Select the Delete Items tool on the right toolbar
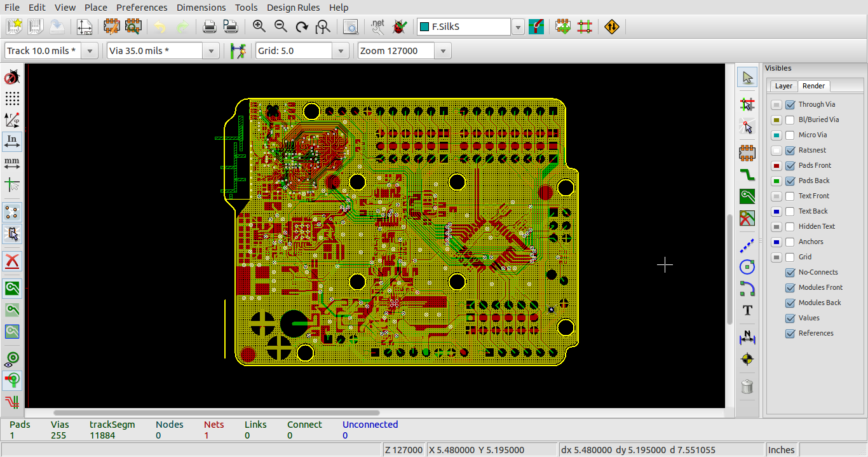Image resolution: width=868 pixels, height=457 pixels. pyautogui.click(x=747, y=386)
